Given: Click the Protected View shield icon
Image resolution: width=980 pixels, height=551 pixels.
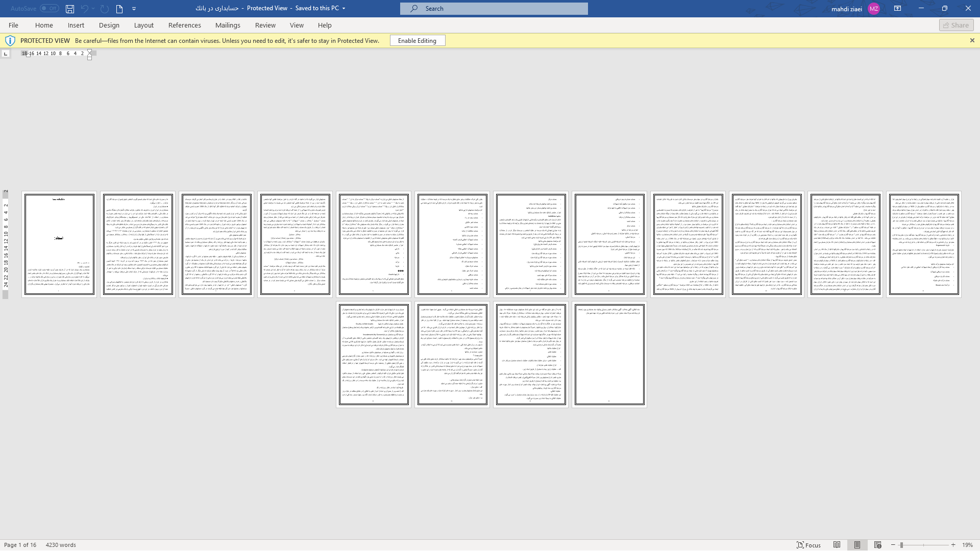Looking at the screenshot, I should (x=10, y=41).
